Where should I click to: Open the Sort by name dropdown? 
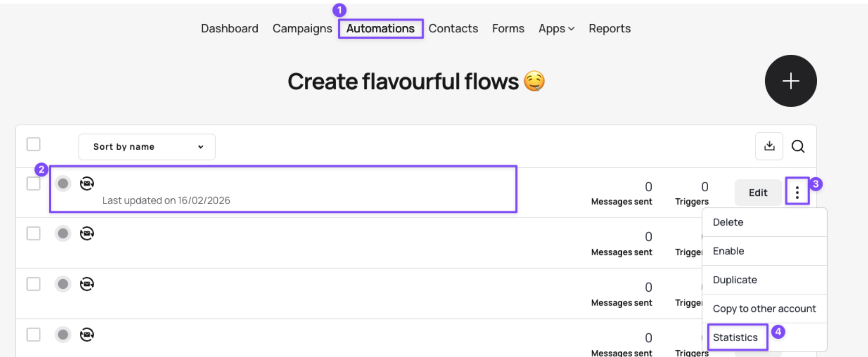point(147,147)
